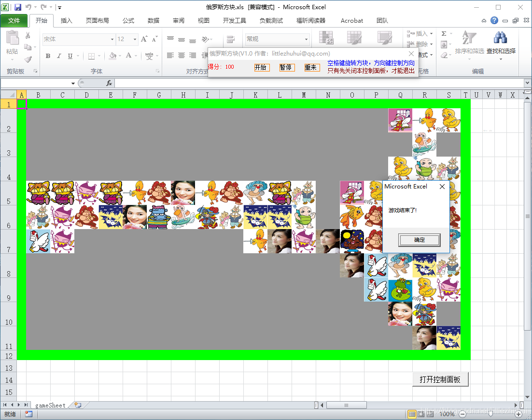Click the zoom out minus button
Viewport: 532px width, 420px height.
click(462, 414)
